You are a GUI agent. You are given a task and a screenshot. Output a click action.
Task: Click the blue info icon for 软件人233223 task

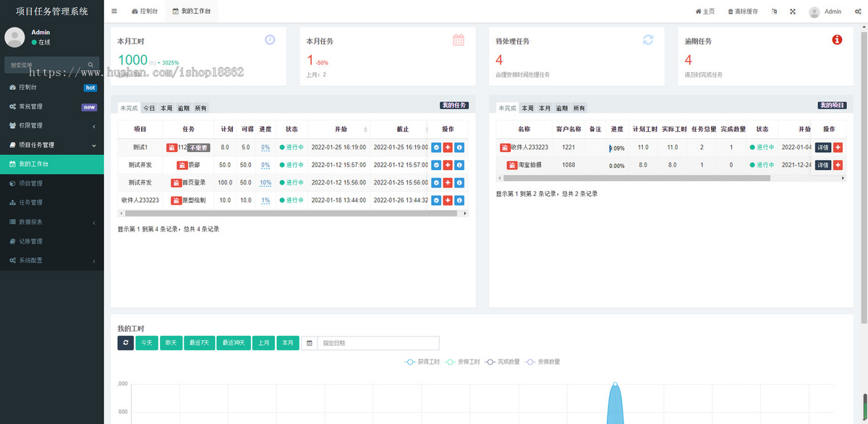pos(459,200)
